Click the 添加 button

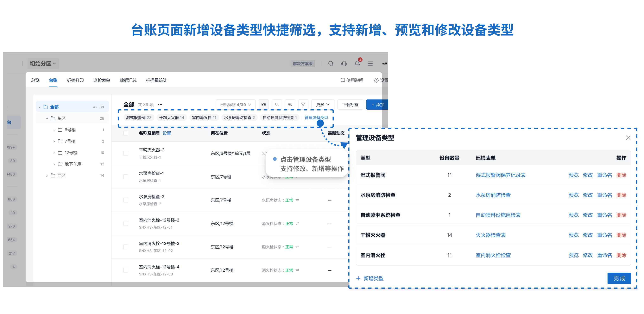point(377,105)
